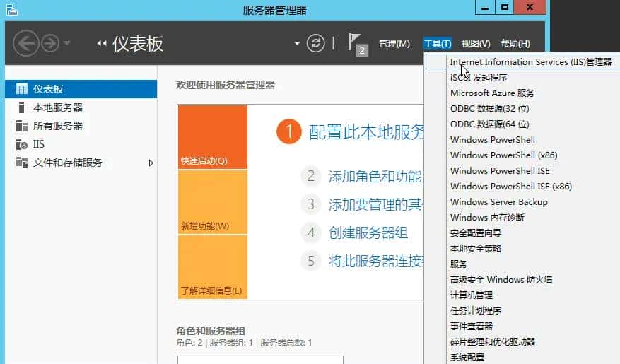The width and height of the screenshot is (620, 364).
Task: Expand dropdown arrow left of refresh
Action: [x=297, y=44]
